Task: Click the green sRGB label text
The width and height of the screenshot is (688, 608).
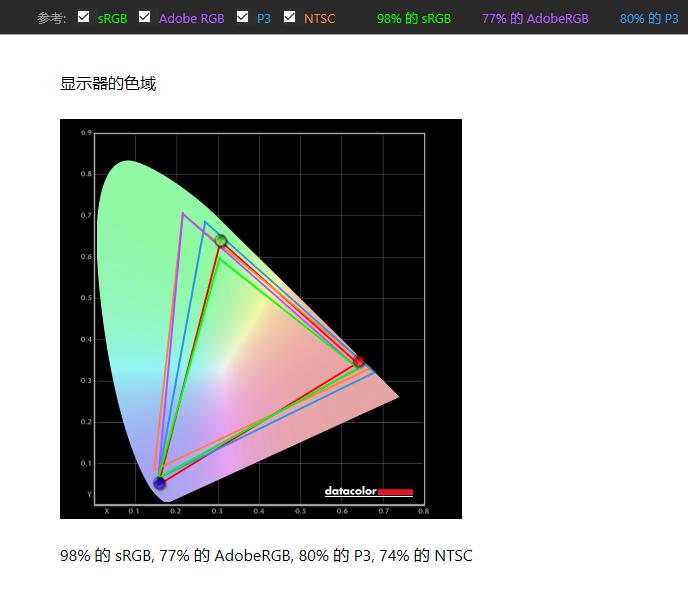Action: click(x=112, y=19)
